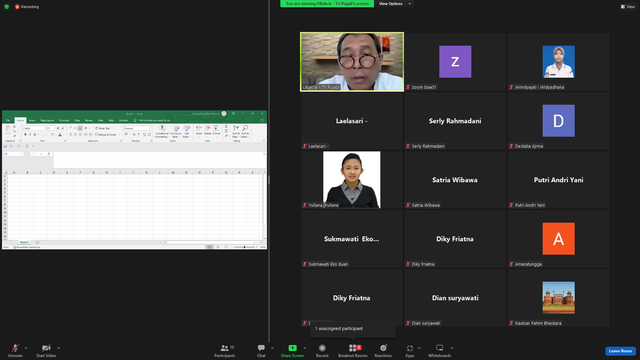
Task: Switch to Review tab in Excel
Action: [x=89, y=120]
